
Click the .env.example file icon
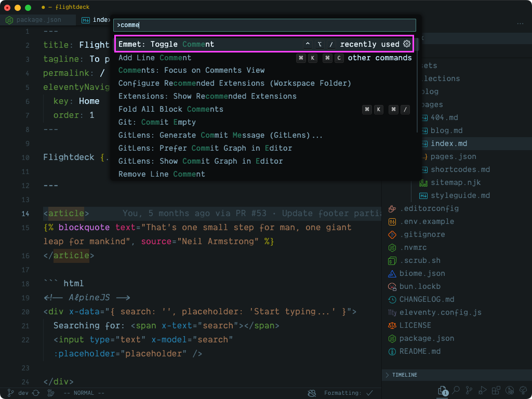click(392, 221)
